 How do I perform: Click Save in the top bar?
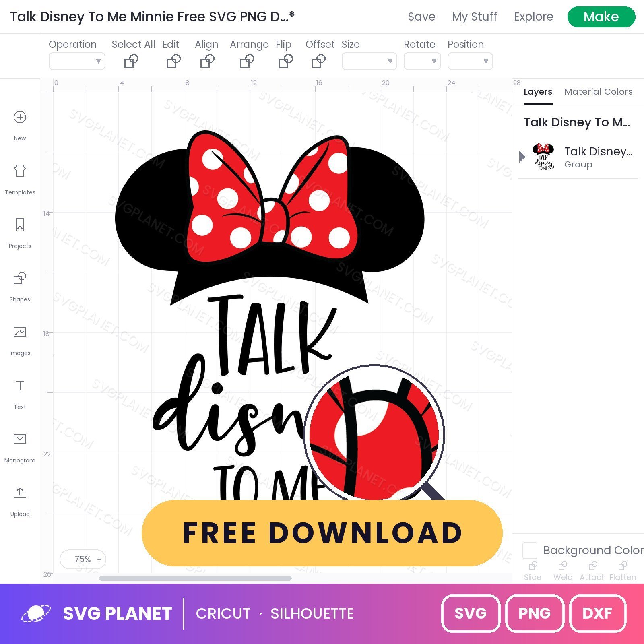421,17
